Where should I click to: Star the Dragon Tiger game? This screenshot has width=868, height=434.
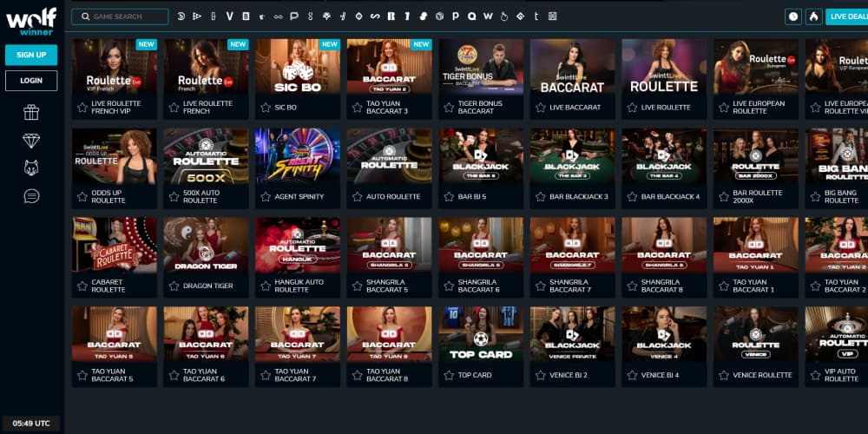point(174,286)
